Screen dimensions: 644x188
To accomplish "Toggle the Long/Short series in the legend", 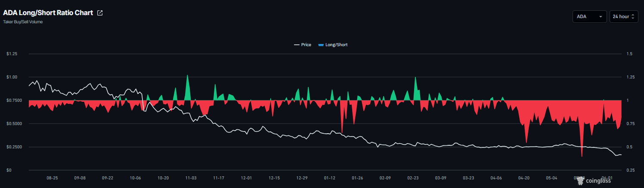I will pyautogui.click(x=333, y=45).
